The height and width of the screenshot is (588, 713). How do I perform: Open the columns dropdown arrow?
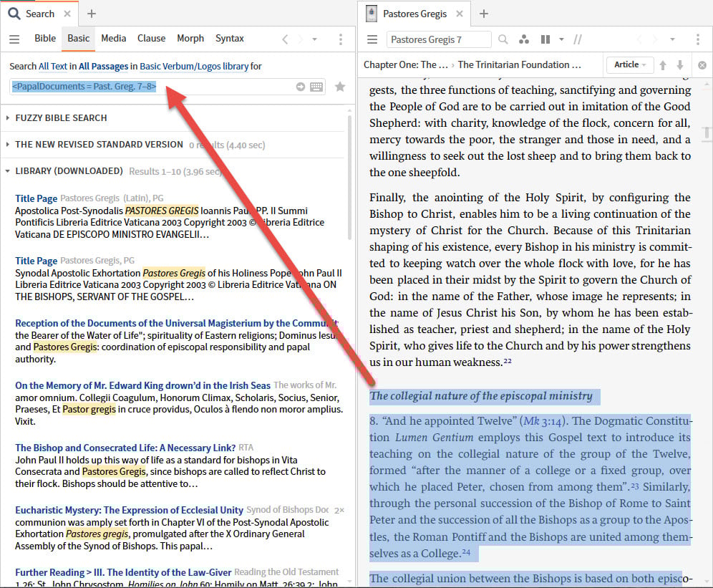(x=561, y=39)
